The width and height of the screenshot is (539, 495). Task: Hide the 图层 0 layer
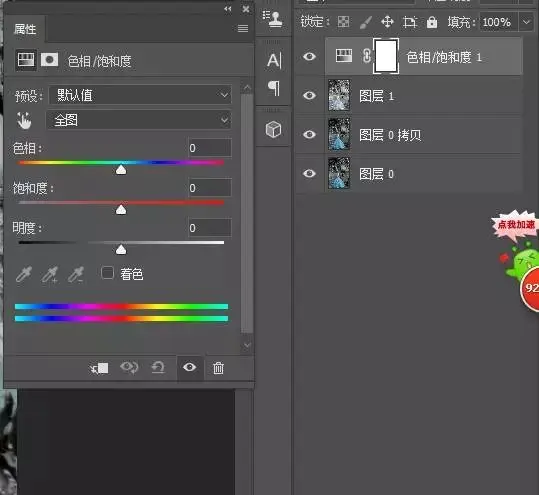[309, 173]
